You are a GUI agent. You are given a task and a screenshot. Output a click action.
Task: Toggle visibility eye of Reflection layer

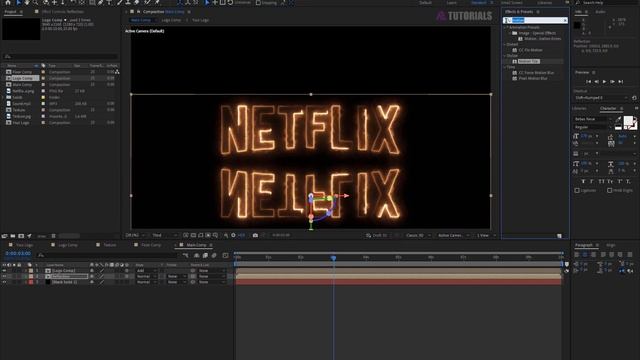(x=4, y=276)
